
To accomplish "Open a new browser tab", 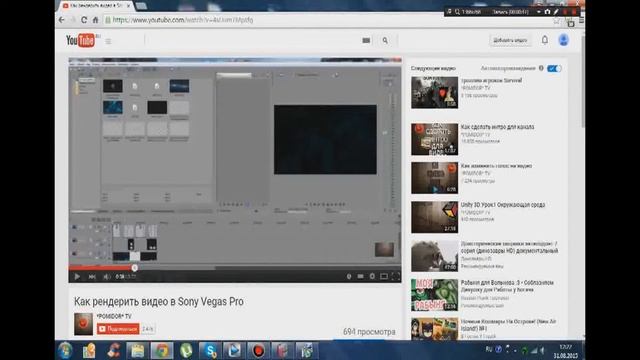I will point(142,6).
